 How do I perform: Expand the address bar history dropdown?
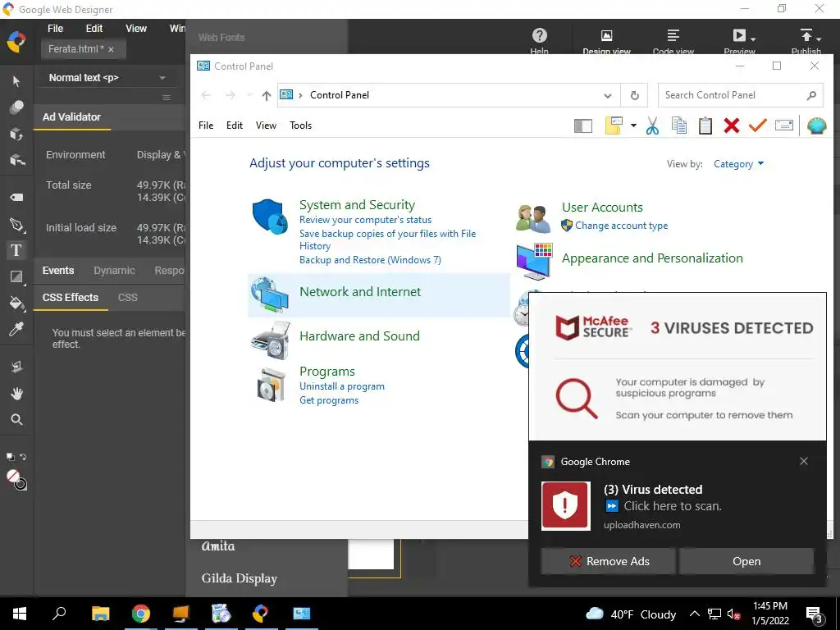(608, 95)
